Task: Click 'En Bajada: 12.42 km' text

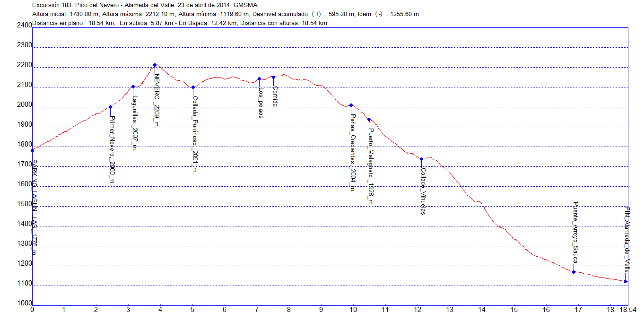Action: click(207, 23)
